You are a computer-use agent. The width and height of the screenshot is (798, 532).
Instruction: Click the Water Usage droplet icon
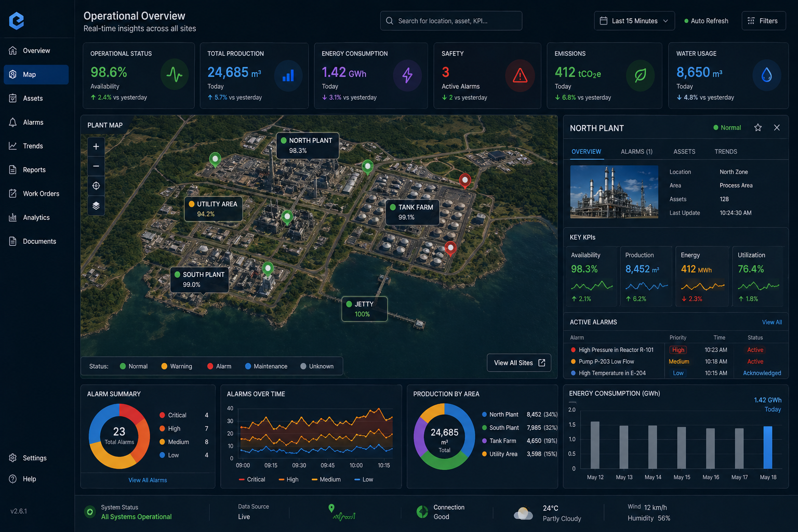(x=766, y=76)
